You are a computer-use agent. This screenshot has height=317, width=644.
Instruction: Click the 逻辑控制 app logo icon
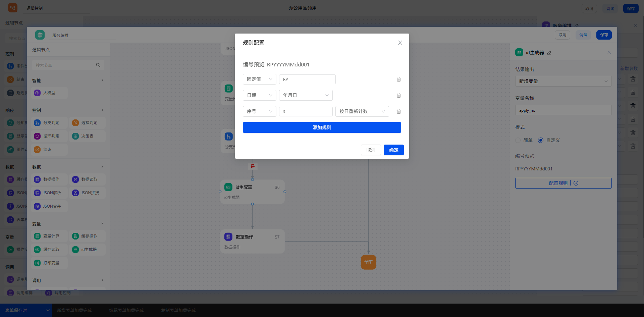click(13, 8)
